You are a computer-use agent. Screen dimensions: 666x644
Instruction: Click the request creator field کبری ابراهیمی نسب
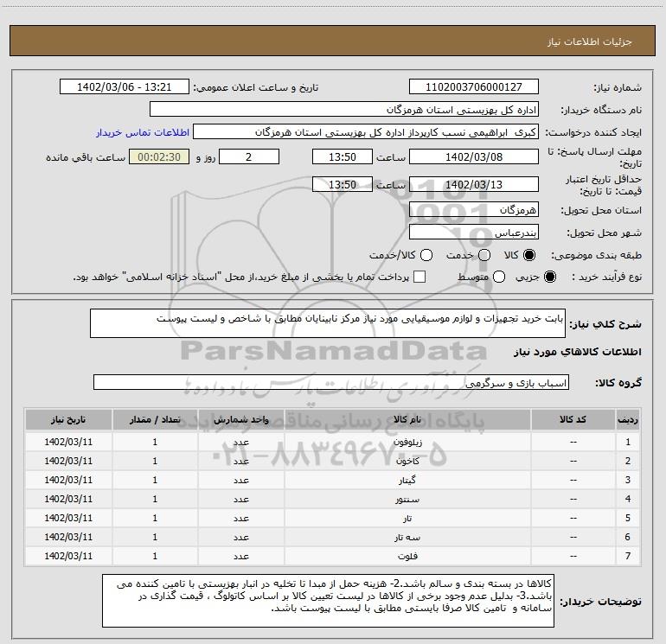click(x=366, y=132)
